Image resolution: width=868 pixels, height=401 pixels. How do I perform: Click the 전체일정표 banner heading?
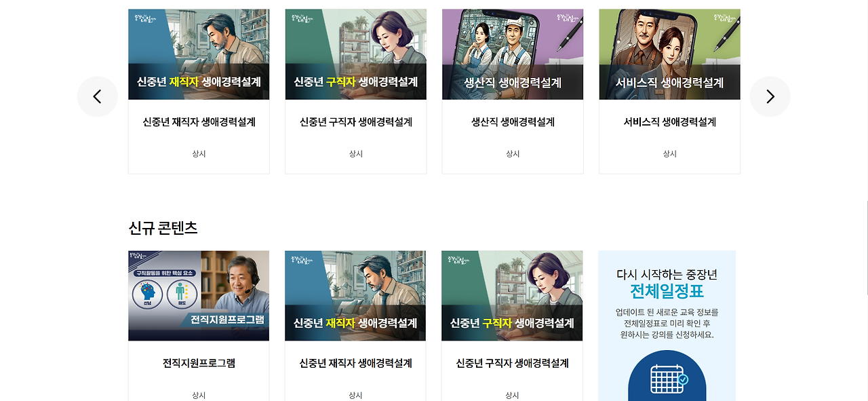(667, 292)
